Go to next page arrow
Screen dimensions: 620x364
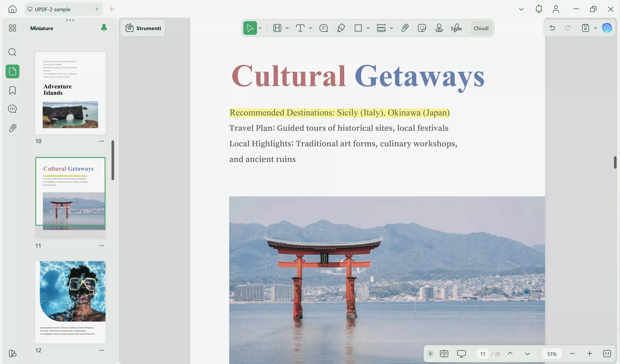tap(527, 354)
